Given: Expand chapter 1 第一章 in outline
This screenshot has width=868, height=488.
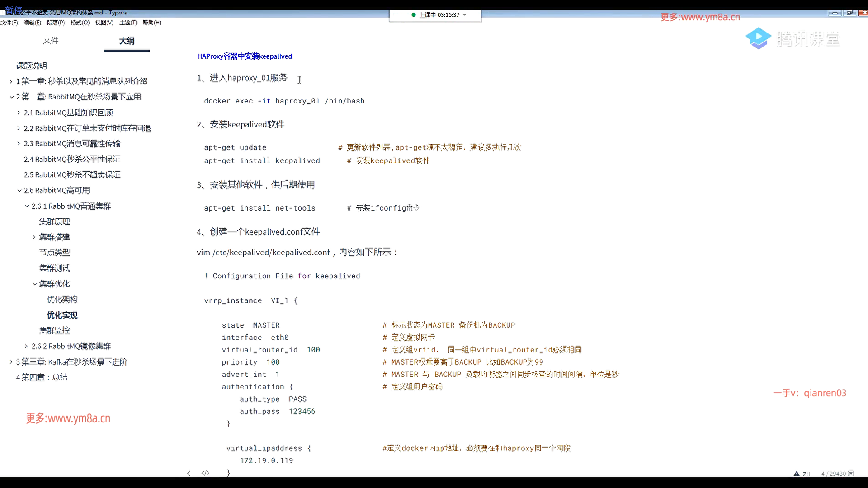Looking at the screenshot, I should (11, 81).
